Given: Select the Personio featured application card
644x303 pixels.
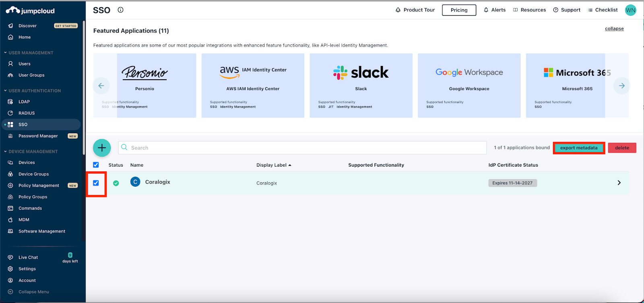Looking at the screenshot, I should click(145, 86).
